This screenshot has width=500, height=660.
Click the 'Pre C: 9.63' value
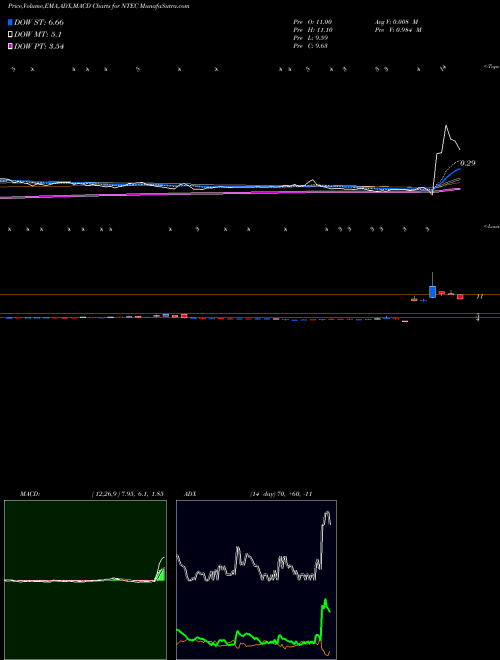311,46
